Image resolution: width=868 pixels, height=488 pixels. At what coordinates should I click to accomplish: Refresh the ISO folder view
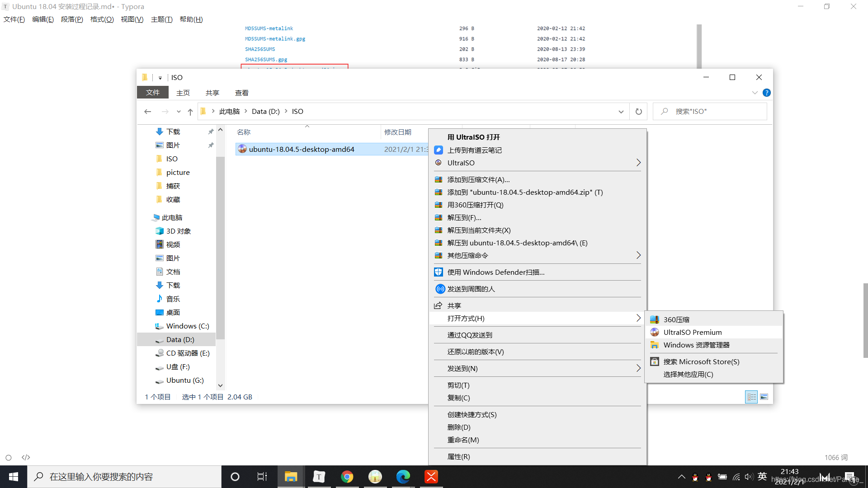pos(639,112)
